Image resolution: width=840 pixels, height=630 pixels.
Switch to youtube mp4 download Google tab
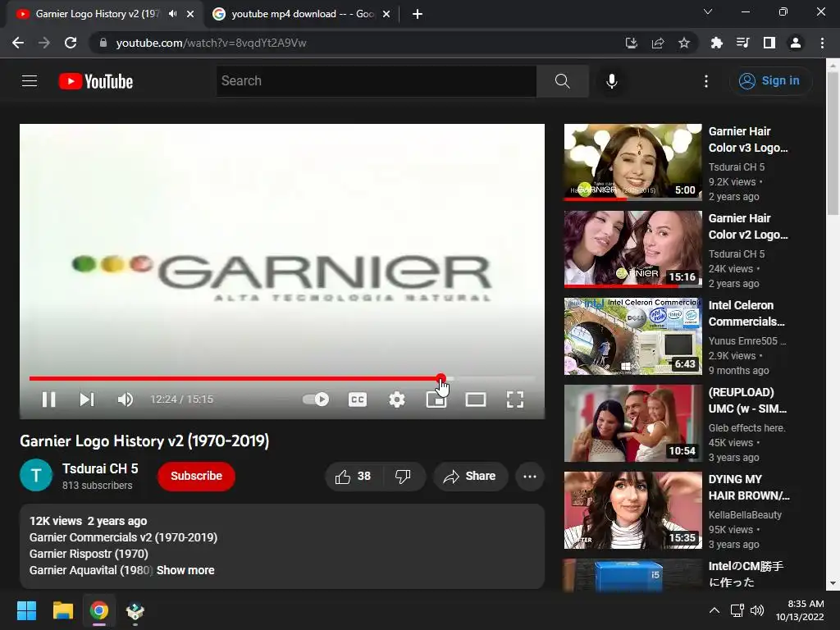point(304,14)
